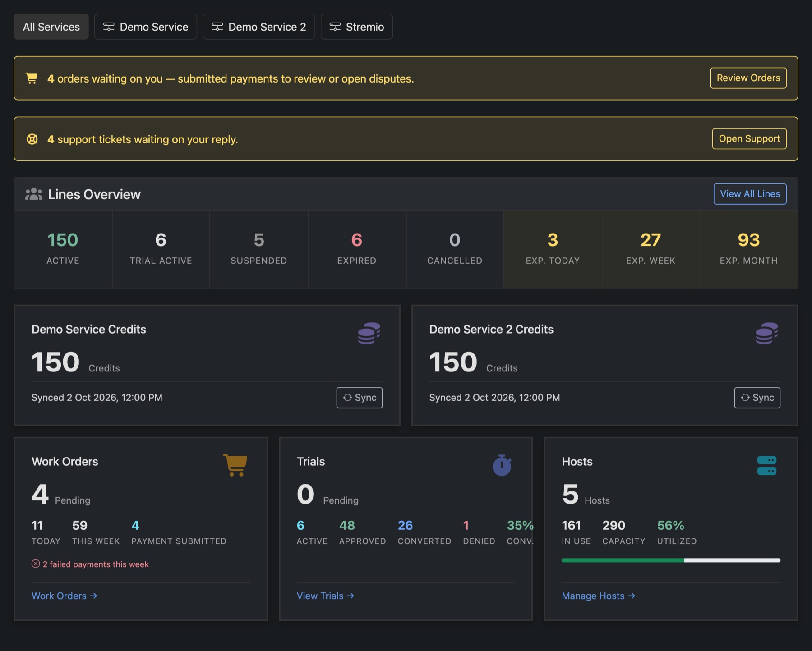Open the Manage Hosts link
The width and height of the screenshot is (812, 651).
point(598,596)
